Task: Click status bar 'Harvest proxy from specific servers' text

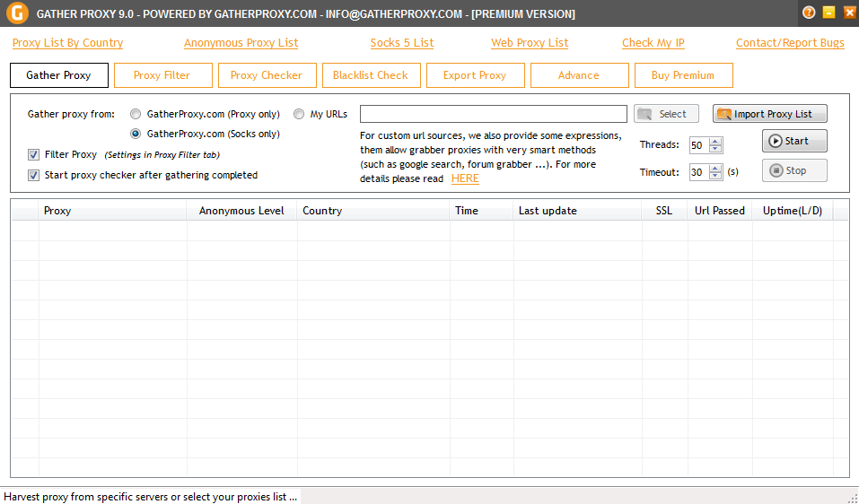Action: pos(150,497)
